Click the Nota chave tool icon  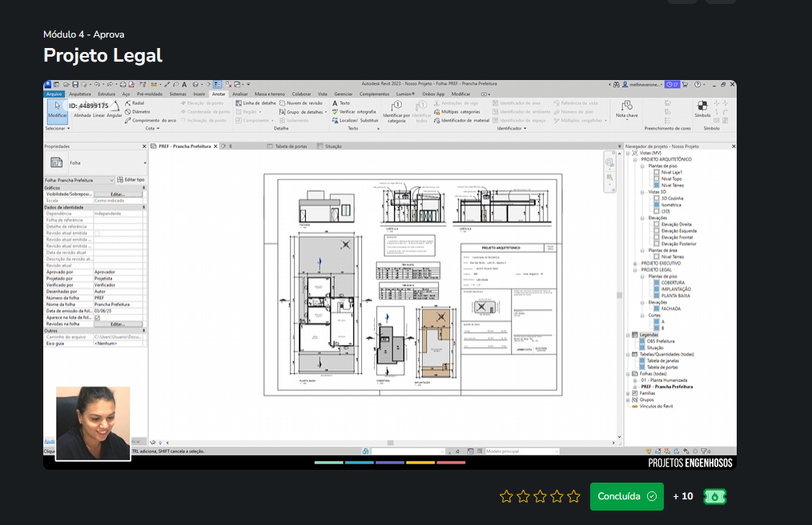[x=627, y=107]
